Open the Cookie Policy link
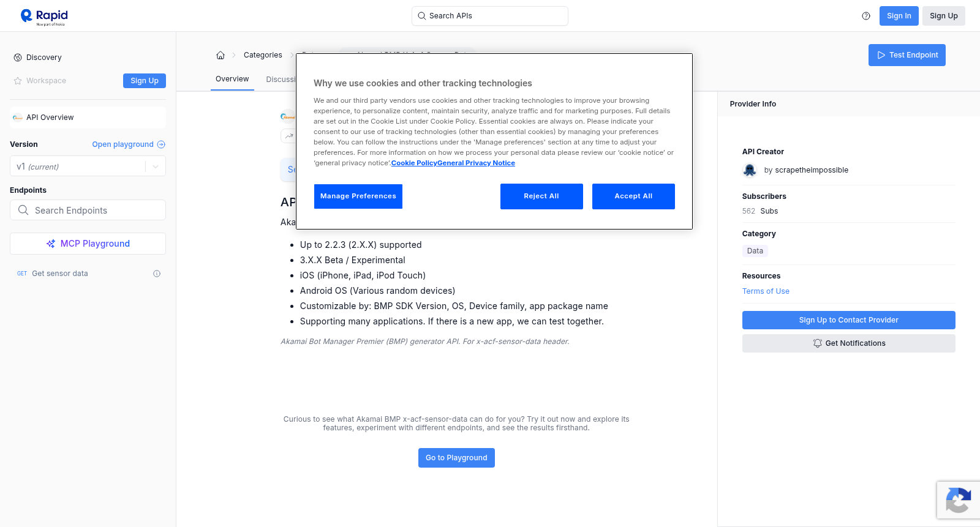This screenshot has width=980, height=527. coord(414,163)
